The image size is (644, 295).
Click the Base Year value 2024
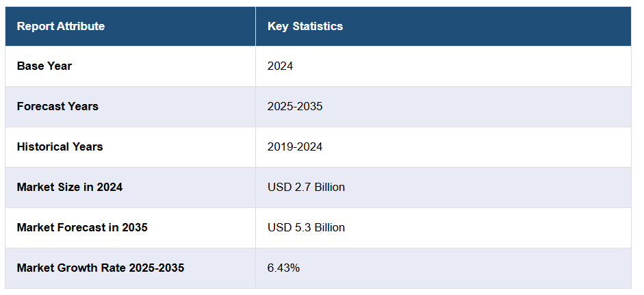(x=281, y=66)
